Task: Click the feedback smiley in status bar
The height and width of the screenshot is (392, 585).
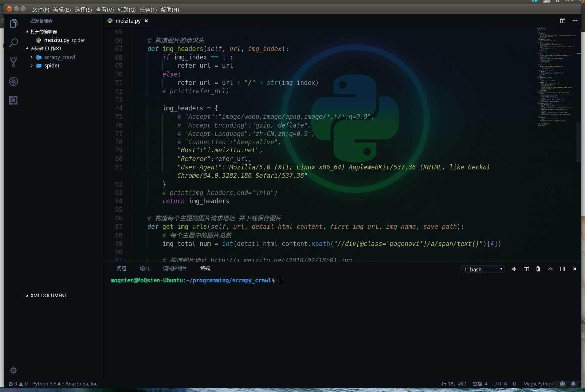Action: click(x=562, y=384)
